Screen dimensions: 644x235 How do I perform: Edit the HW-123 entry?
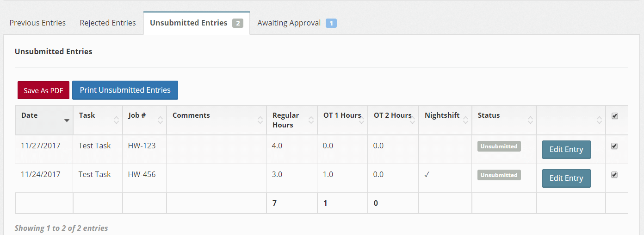pos(566,149)
